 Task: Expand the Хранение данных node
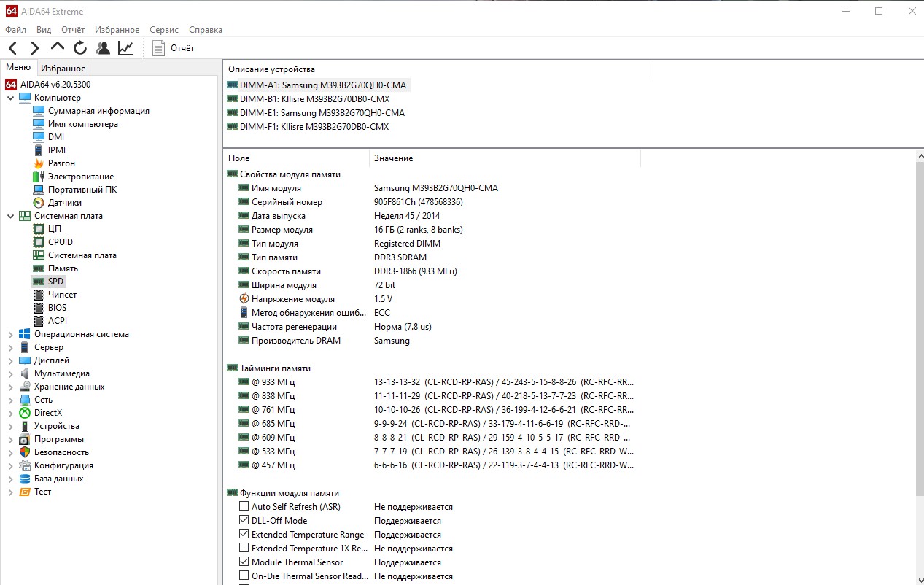[x=10, y=387]
